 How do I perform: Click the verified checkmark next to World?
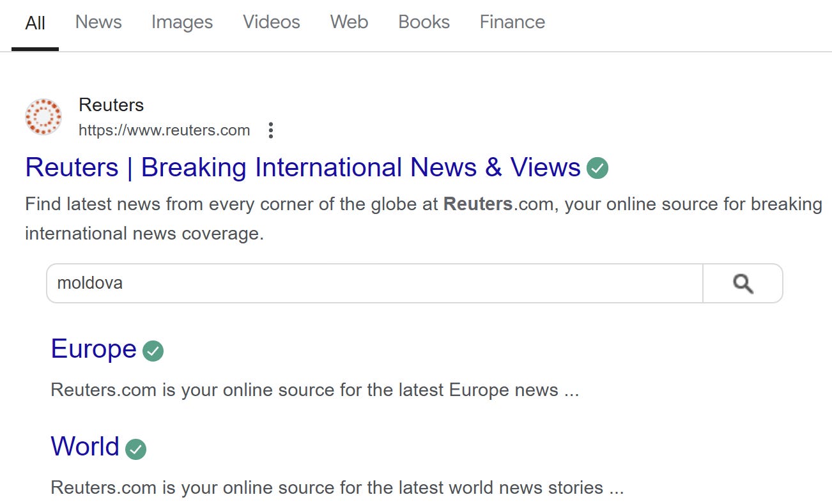[x=135, y=449]
